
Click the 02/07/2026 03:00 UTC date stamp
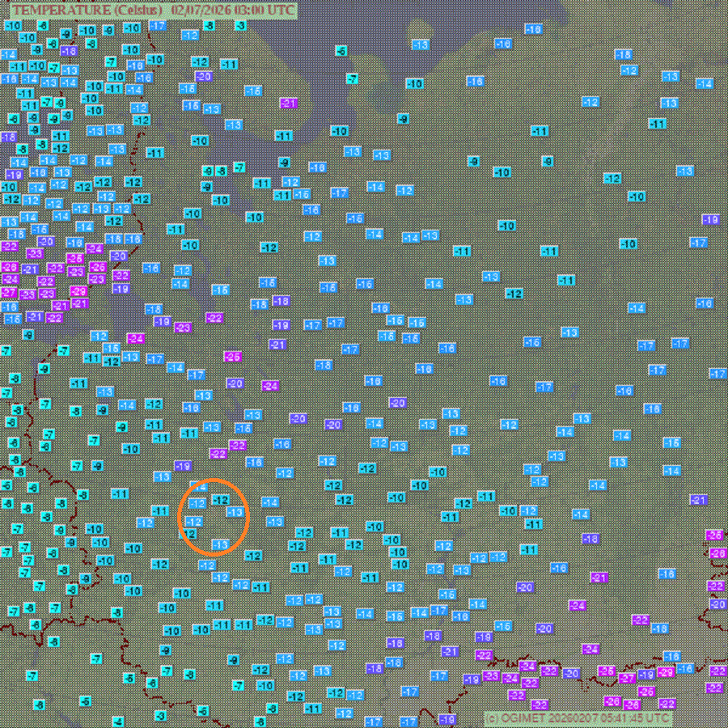(x=235, y=10)
